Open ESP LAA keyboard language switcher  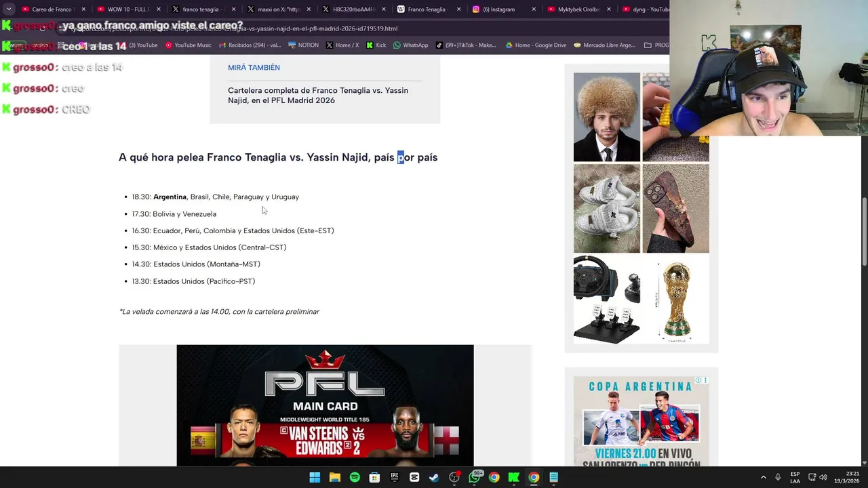[x=795, y=477]
